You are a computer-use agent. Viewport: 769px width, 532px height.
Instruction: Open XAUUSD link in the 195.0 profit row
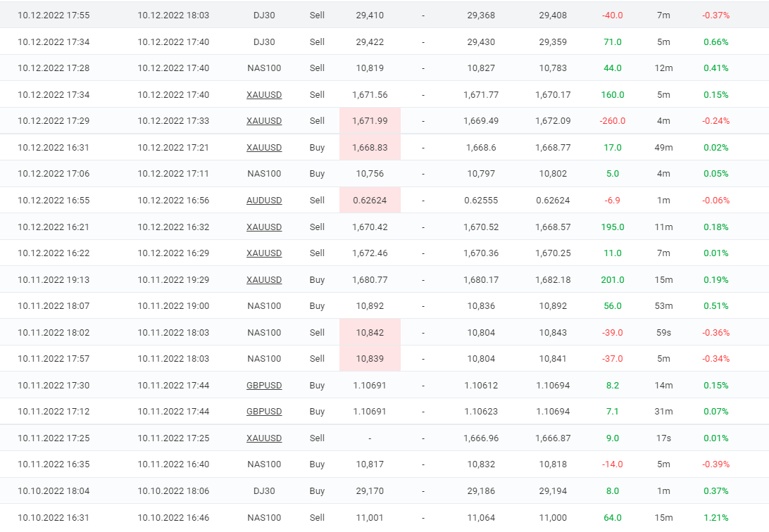[264, 227]
